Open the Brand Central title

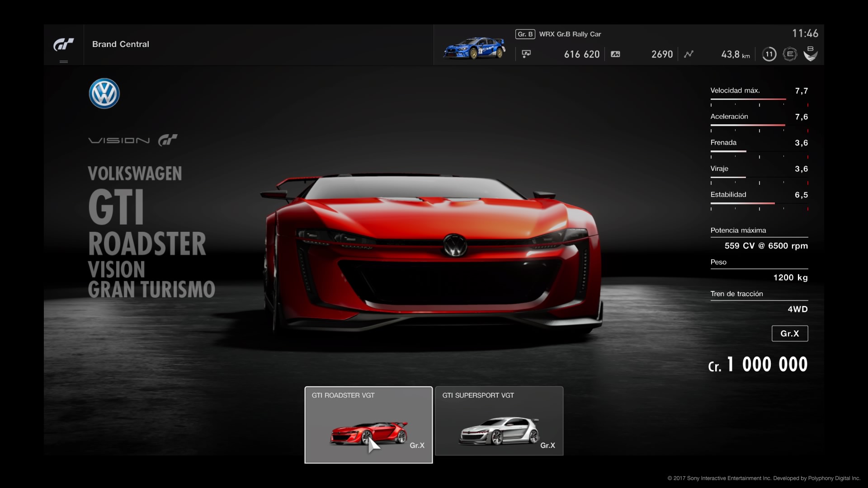coord(121,44)
